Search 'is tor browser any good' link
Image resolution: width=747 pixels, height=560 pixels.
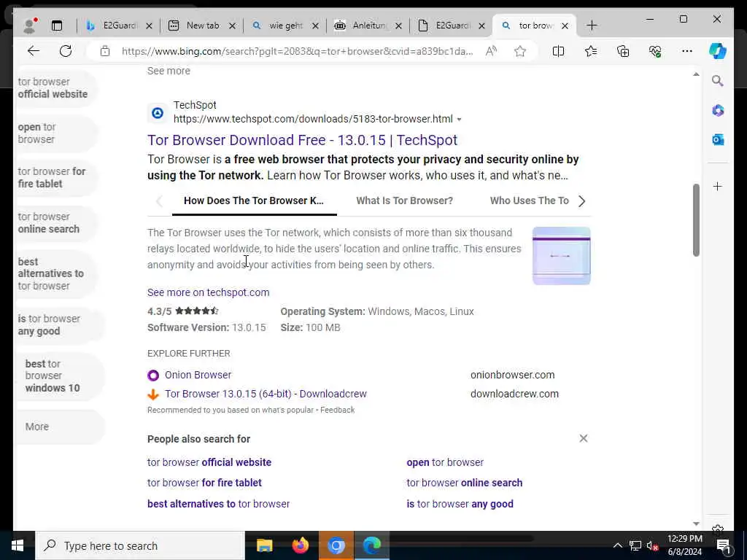pos(460,504)
